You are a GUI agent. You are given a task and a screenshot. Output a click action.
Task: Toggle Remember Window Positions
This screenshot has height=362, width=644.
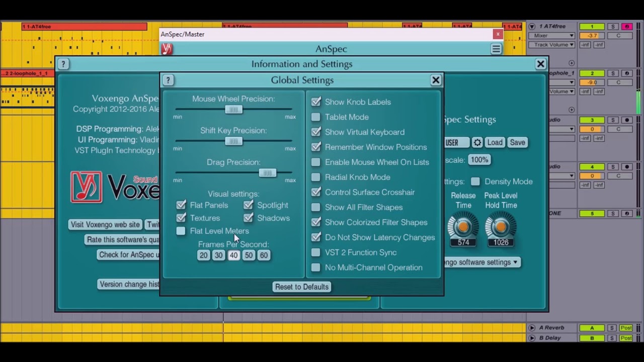315,147
